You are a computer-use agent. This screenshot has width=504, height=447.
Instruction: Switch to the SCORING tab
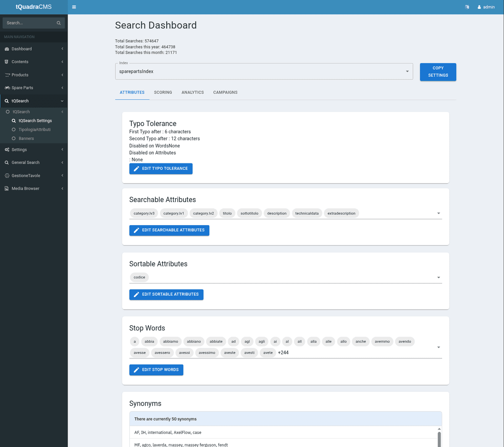[x=163, y=92]
